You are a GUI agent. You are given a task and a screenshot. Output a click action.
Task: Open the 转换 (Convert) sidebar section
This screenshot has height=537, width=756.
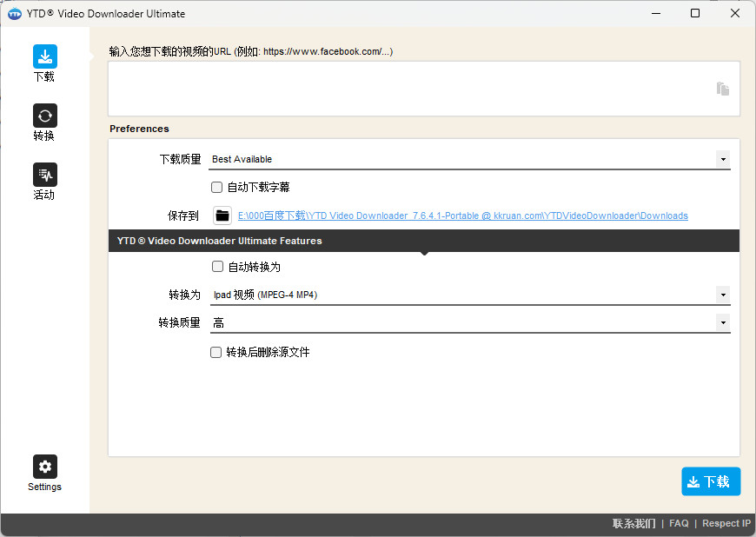click(45, 123)
